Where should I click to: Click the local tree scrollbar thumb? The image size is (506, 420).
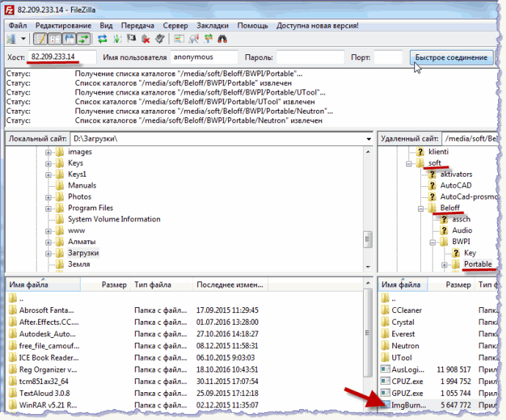click(x=368, y=240)
